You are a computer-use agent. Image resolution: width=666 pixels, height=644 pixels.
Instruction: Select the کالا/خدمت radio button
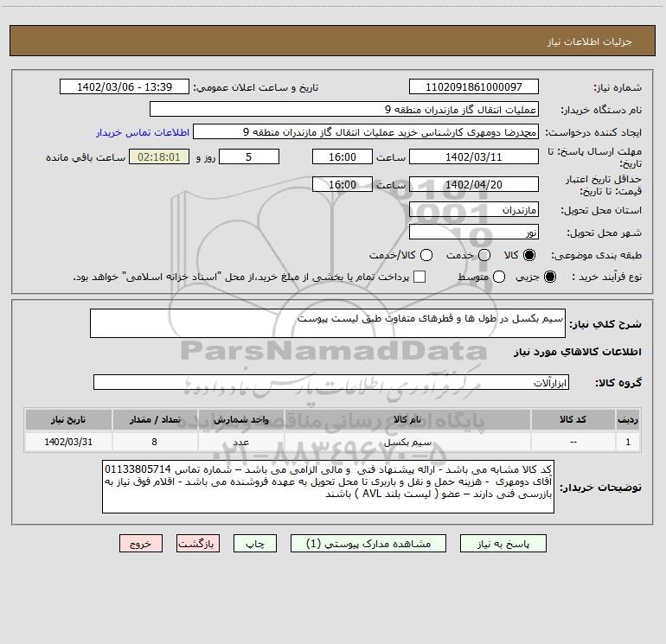[x=426, y=255]
